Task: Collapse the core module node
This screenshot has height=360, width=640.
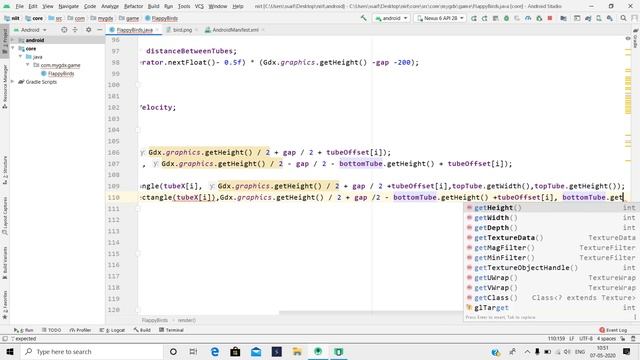Action: (x=13, y=48)
